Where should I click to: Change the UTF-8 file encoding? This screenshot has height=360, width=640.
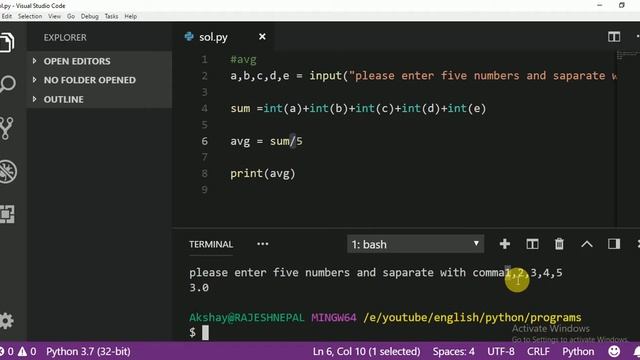pyautogui.click(x=501, y=351)
